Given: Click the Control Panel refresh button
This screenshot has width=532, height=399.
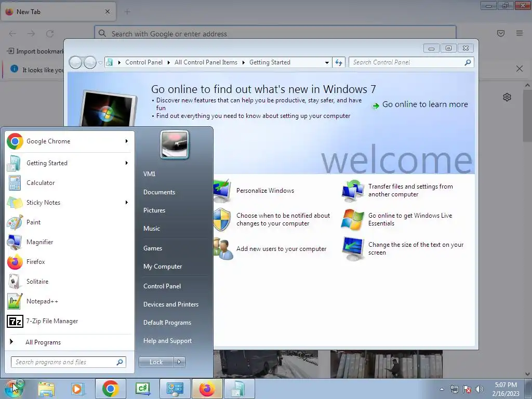Looking at the screenshot, I should (339, 62).
